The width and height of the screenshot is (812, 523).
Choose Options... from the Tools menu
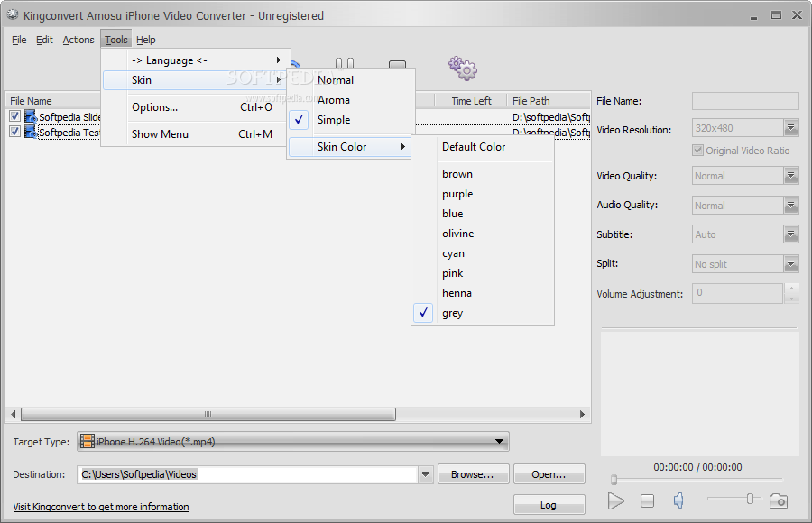tap(197, 107)
